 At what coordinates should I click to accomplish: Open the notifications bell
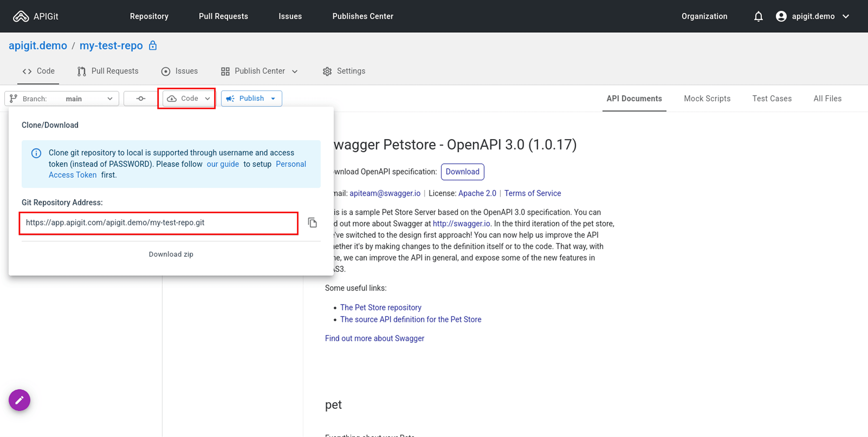[758, 16]
